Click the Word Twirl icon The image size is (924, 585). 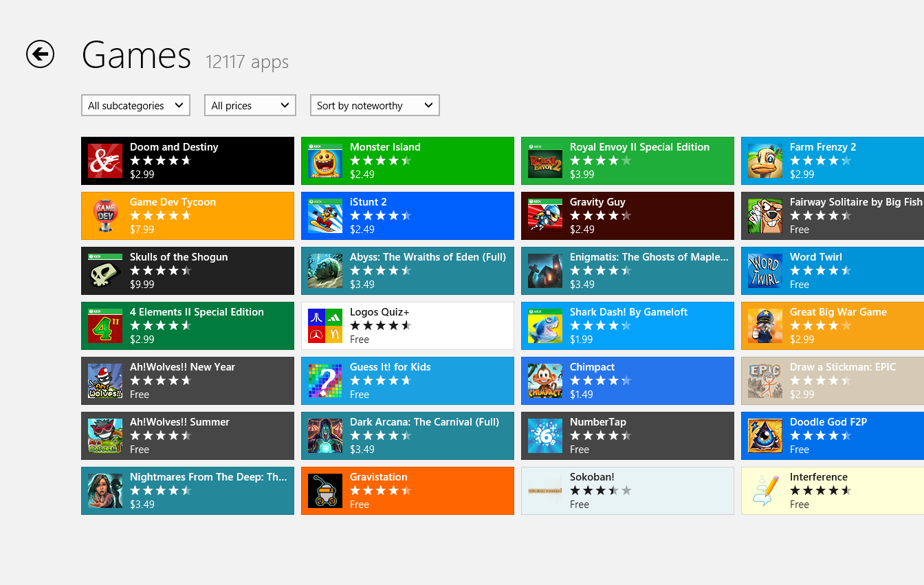pyautogui.click(x=764, y=270)
